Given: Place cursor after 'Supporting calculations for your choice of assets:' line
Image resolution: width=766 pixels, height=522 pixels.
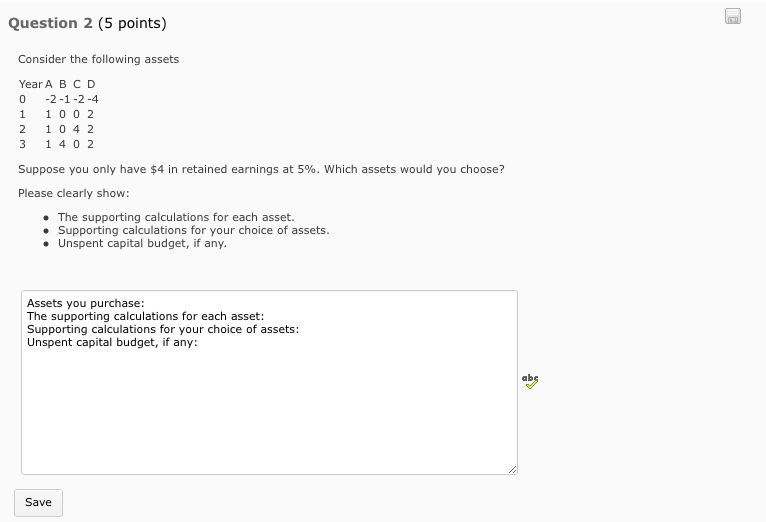Looking at the screenshot, I should tap(299, 329).
